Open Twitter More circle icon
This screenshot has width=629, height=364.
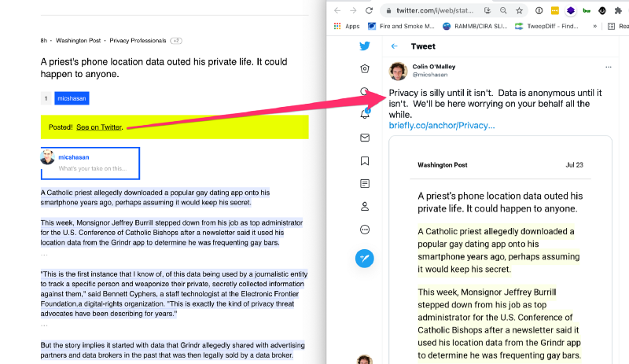(x=365, y=230)
